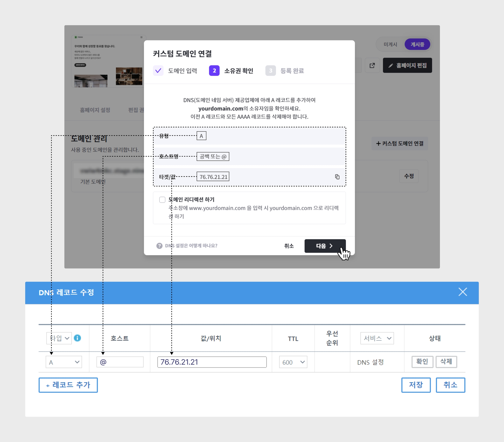Enable 도메인 리디렉션 하기 checkbox

[x=162, y=200]
